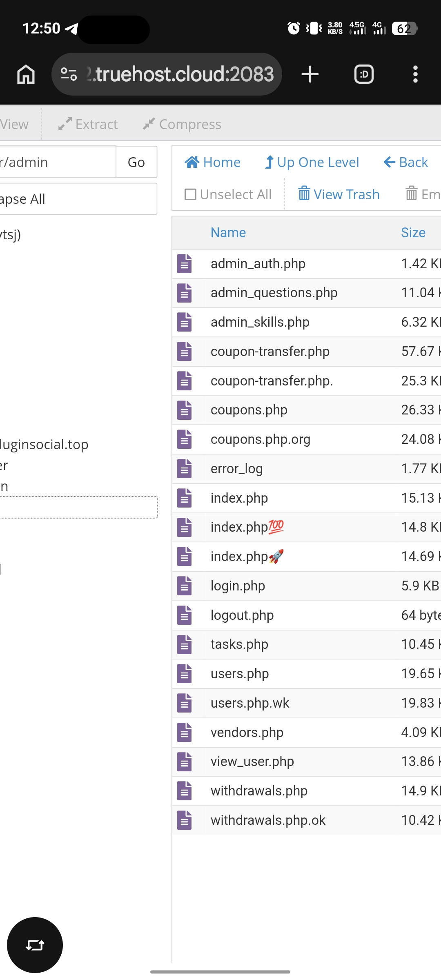Select the index.php 100 emoji file
Image resolution: width=441 pixels, height=980 pixels.
tap(247, 527)
